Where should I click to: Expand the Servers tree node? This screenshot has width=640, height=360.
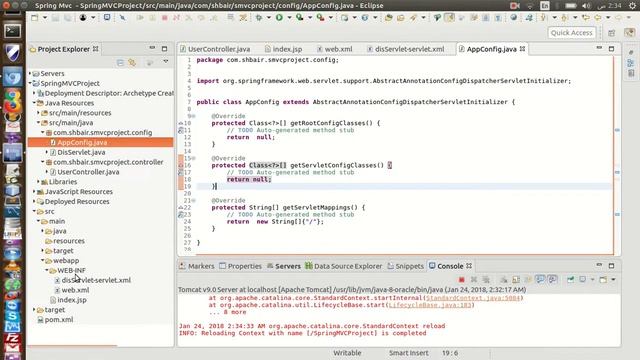(30, 73)
